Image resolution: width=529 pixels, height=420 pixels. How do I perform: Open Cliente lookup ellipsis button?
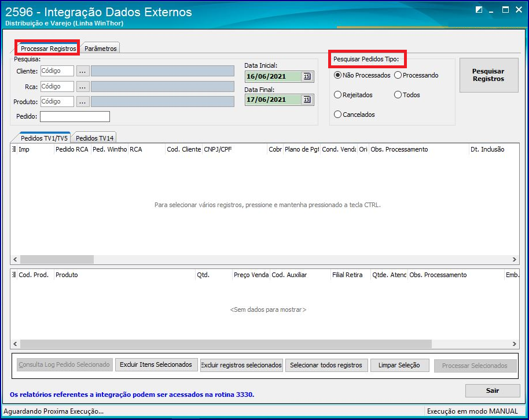pyautogui.click(x=83, y=71)
